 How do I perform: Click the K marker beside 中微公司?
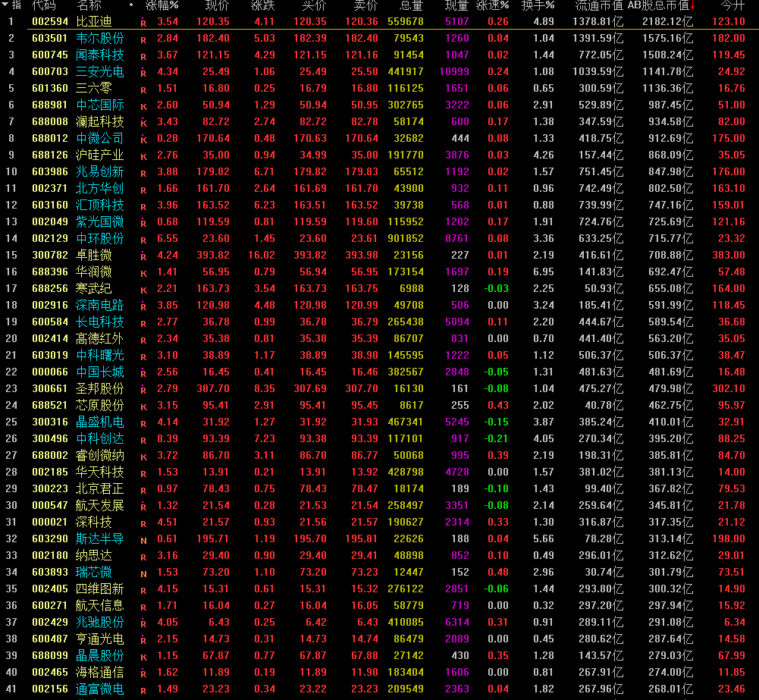coord(143,140)
